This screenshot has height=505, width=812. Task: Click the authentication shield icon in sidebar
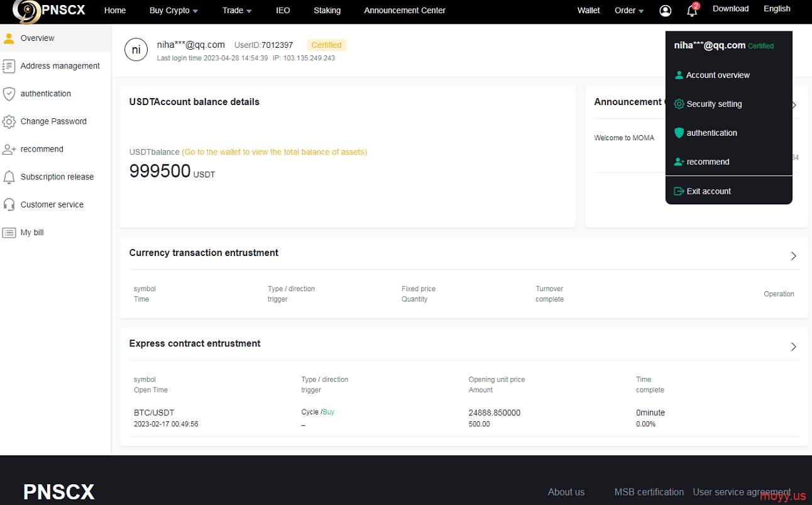(9, 94)
